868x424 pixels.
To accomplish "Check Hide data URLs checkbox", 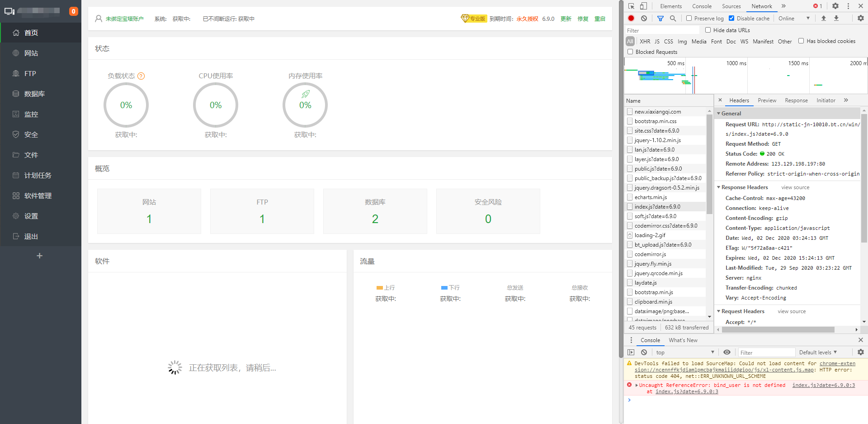I will (708, 30).
